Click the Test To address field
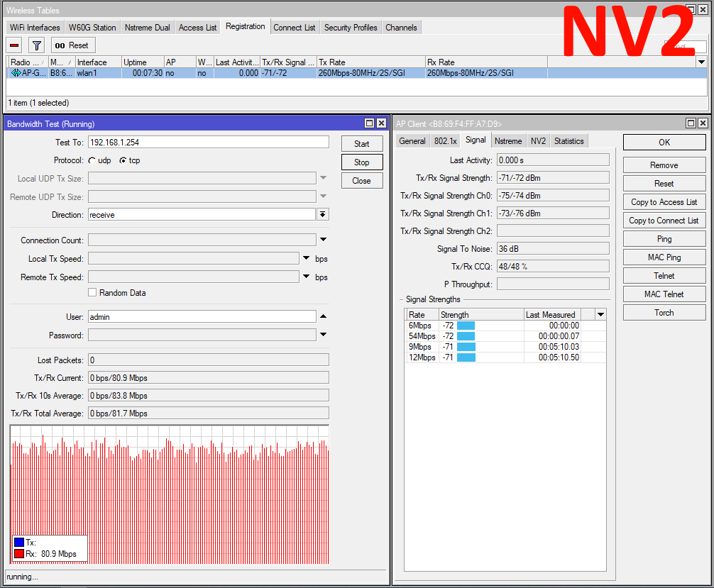The width and height of the screenshot is (714, 588). click(208, 142)
